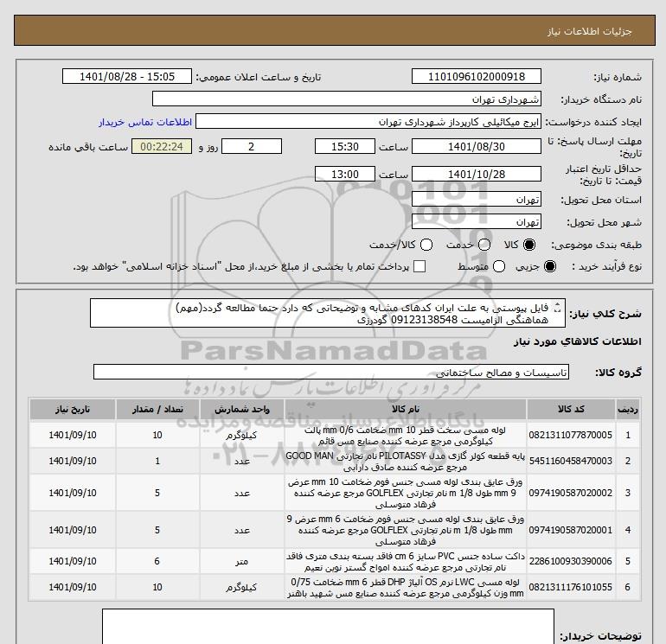Click row 2 product name پایه قطعه کولر گازی
Screen dimensions: 666x644
(405, 462)
